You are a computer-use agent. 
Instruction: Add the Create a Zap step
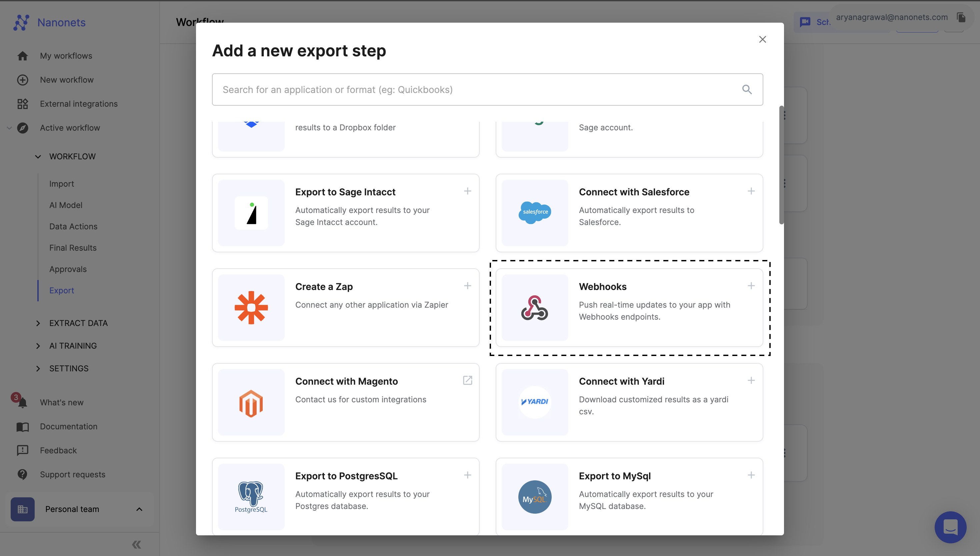tap(467, 286)
